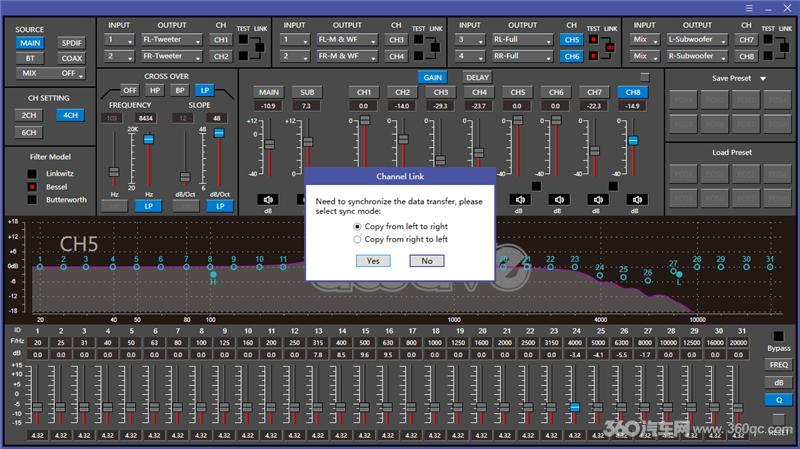The height and width of the screenshot is (449, 800).
Task: Click the TEST square for CH2
Action: [243, 56]
